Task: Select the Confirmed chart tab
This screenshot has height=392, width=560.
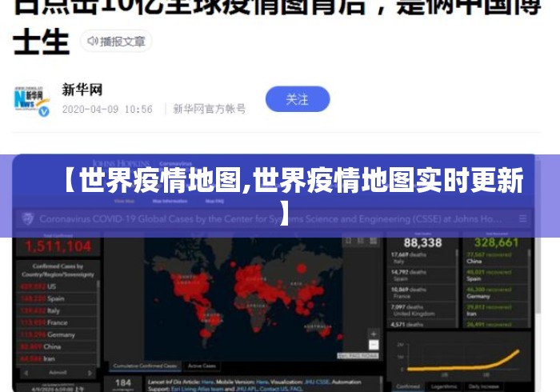Action: [408, 386]
